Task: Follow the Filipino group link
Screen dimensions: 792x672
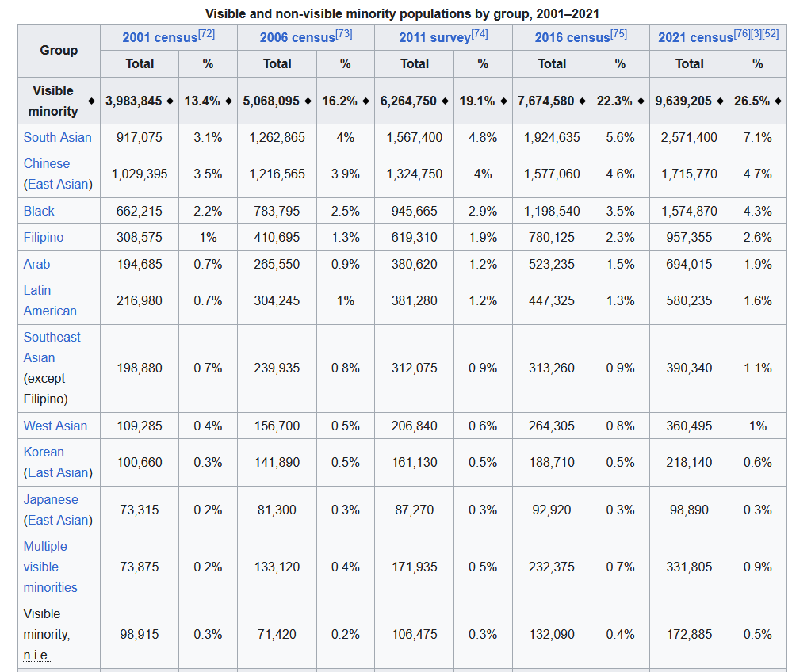Action: [44, 237]
